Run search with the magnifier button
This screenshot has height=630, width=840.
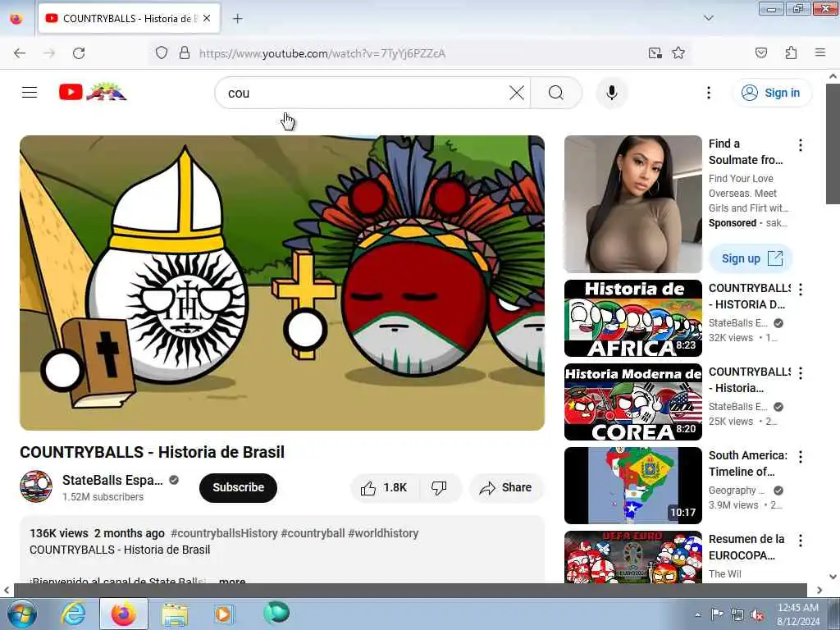tap(556, 93)
